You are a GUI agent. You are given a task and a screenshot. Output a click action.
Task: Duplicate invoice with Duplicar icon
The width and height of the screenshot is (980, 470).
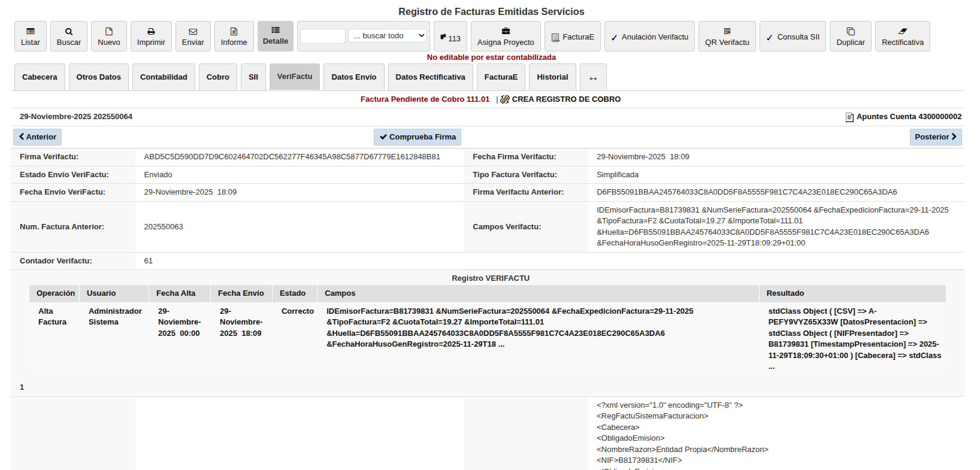[851, 37]
